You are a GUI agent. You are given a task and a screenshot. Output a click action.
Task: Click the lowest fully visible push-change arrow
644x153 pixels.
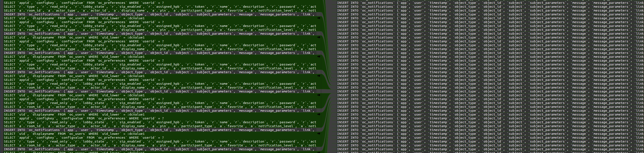click(x=319, y=134)
